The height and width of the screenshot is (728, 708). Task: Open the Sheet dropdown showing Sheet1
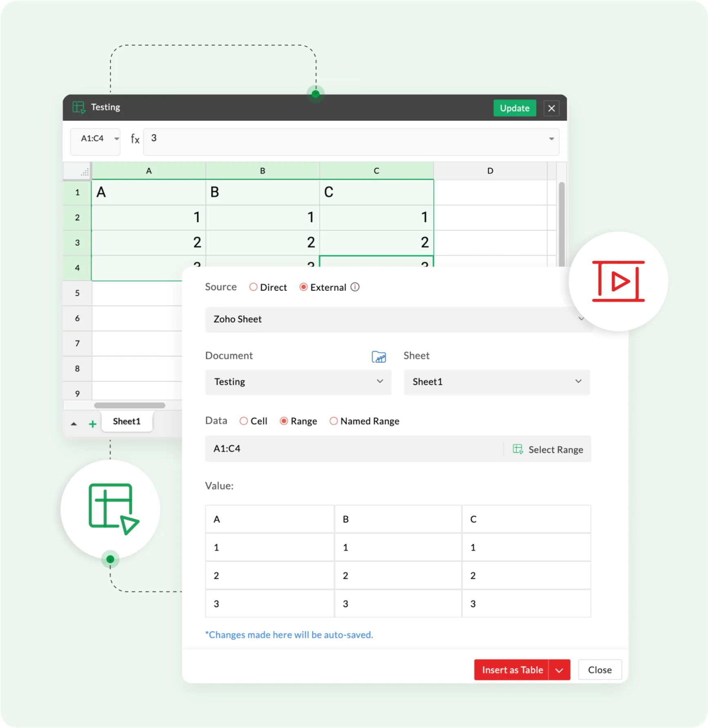[x=496, y=382]
